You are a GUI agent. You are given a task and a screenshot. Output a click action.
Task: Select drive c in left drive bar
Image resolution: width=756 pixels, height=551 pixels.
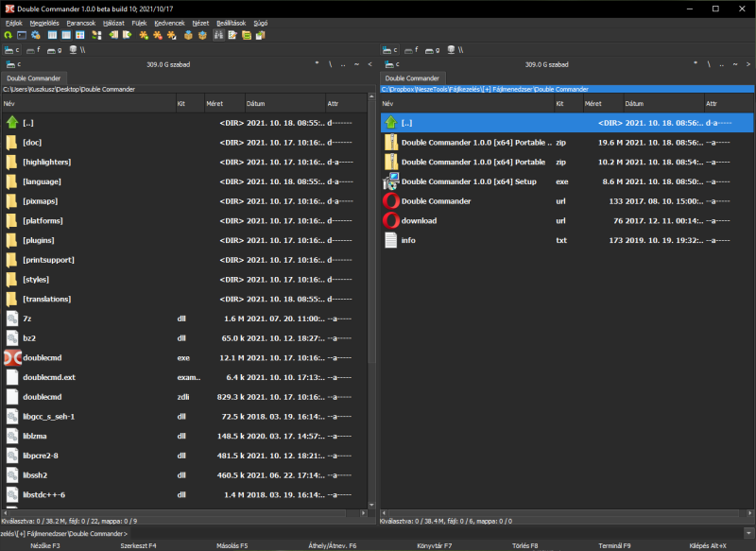(x=12, y=50)
